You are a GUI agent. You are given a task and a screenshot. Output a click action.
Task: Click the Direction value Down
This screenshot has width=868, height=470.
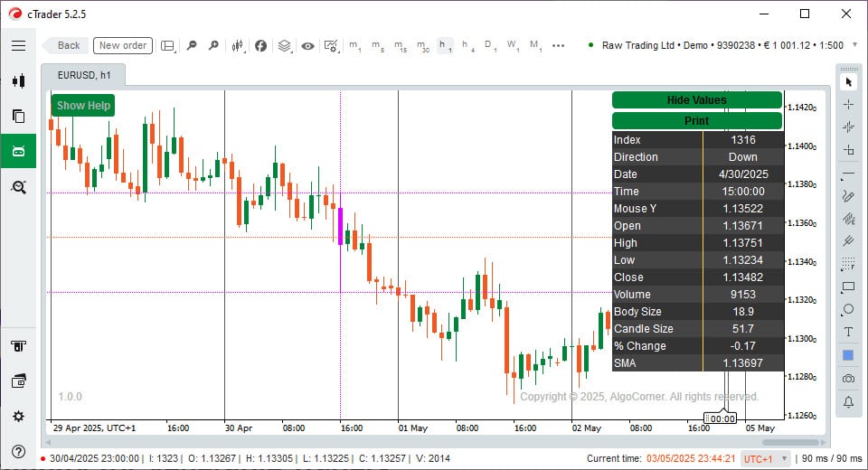[743, 157]
